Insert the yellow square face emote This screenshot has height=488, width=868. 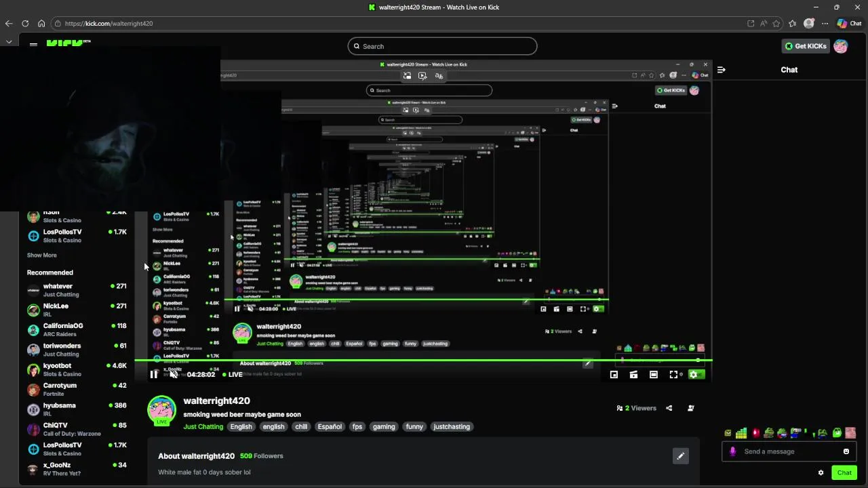pyautogui.click(x=728, y=433)
